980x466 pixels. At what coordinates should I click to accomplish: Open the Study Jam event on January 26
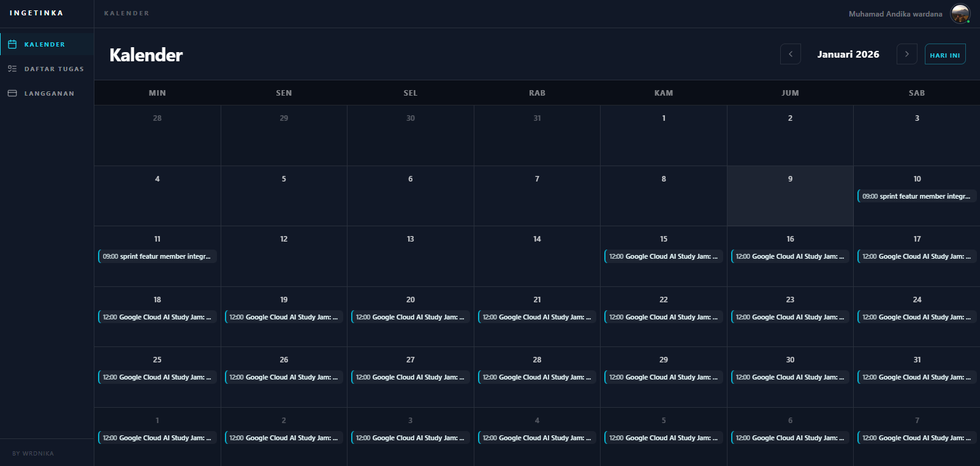point(284,377)
